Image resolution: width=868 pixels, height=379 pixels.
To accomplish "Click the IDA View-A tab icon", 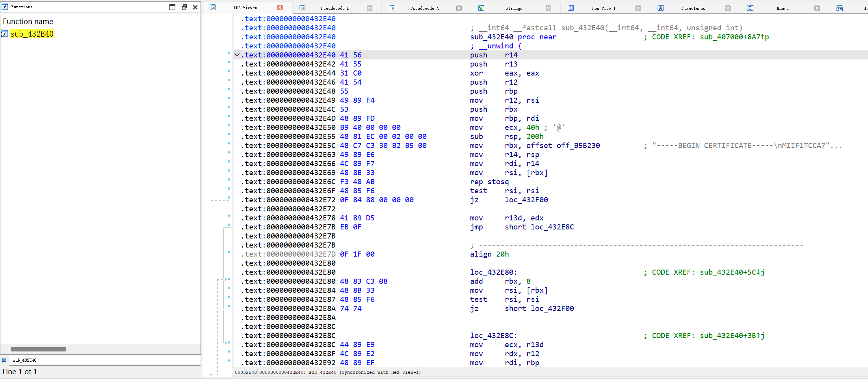I will (x=213, y=7).
